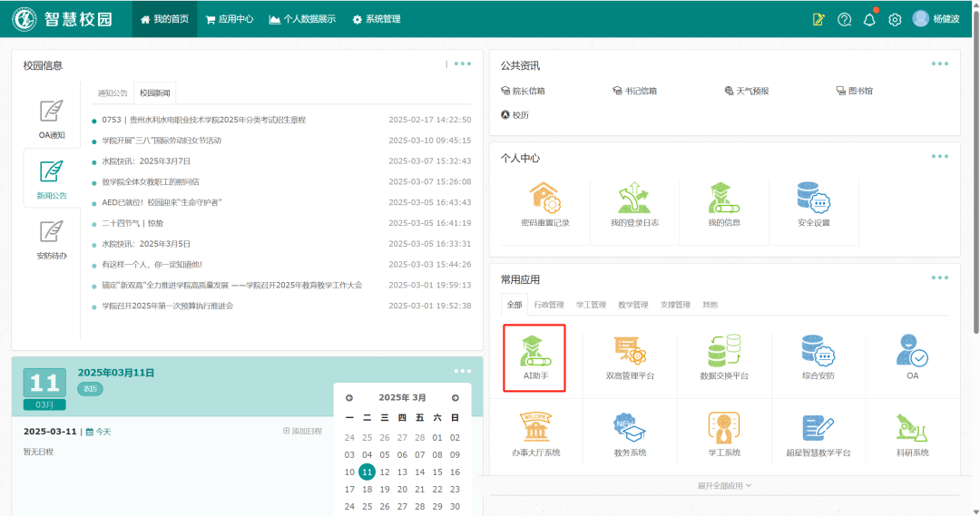
Task: Open 个人数据展示 menu item
Action: coord(302,19)
